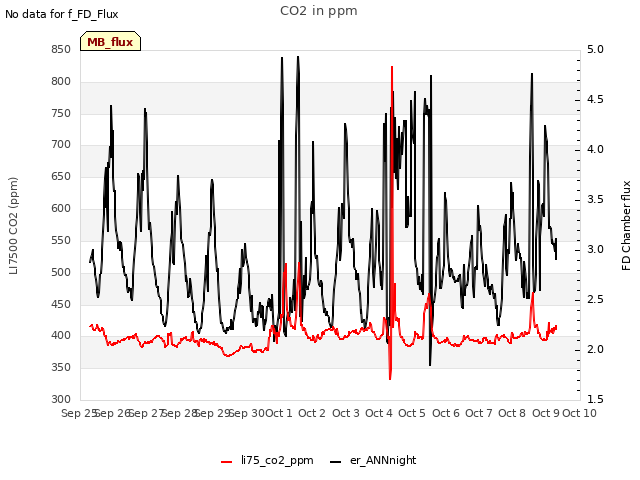Viewport: 640px width, 480px height.
Task: Click the 'No data for f_FD_Flux' message
Action: [62, 14]
